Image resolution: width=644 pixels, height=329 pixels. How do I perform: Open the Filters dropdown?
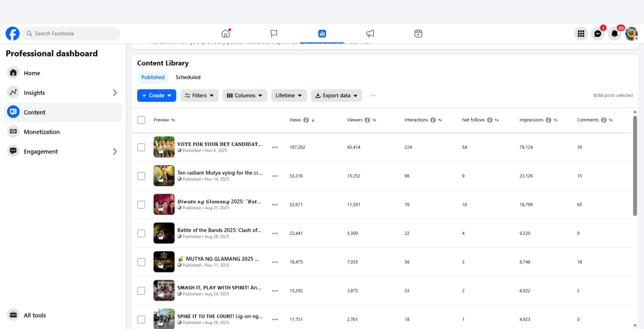point(199,95)
